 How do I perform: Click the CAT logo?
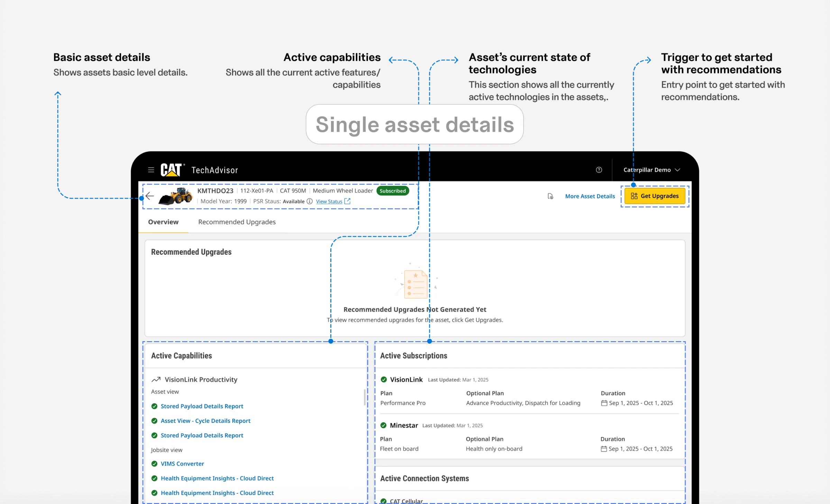pyautogui.click(x=172, y=170)
